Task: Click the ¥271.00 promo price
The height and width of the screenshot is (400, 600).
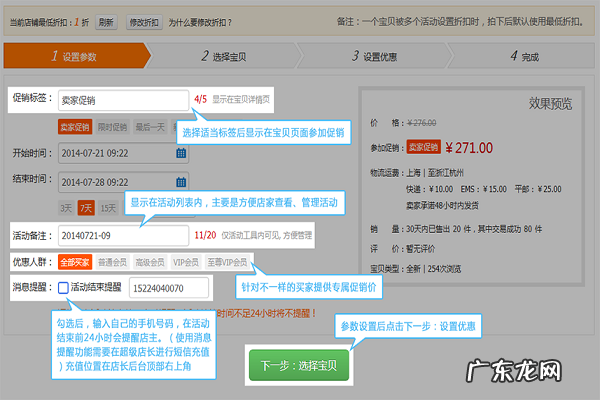Action: point(469,148)
